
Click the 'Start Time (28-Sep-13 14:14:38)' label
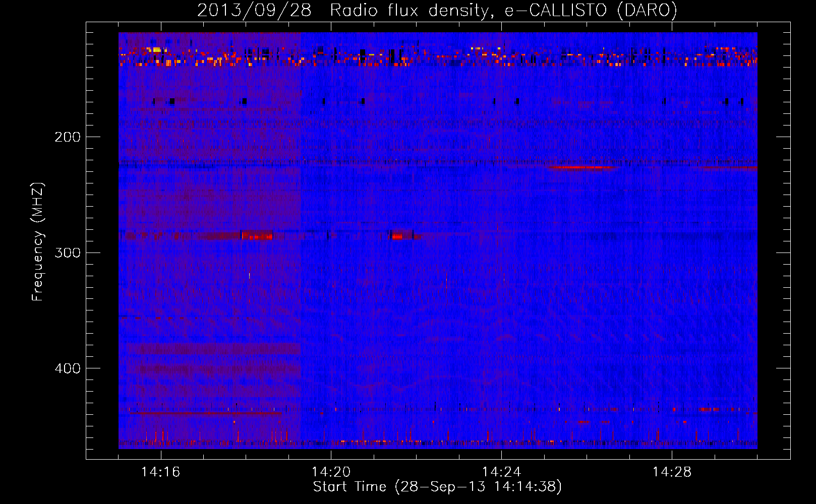point(437,487)
